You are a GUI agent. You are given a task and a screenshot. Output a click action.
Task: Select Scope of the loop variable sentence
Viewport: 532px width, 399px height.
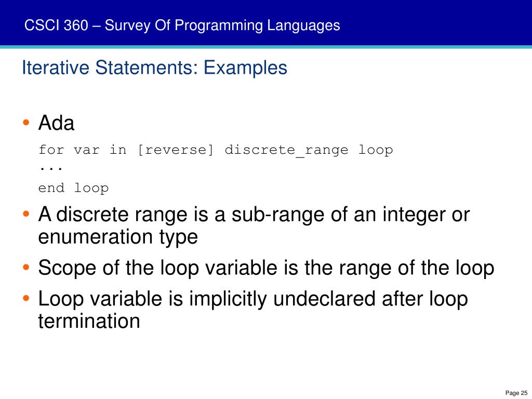(x=266, y=268)
